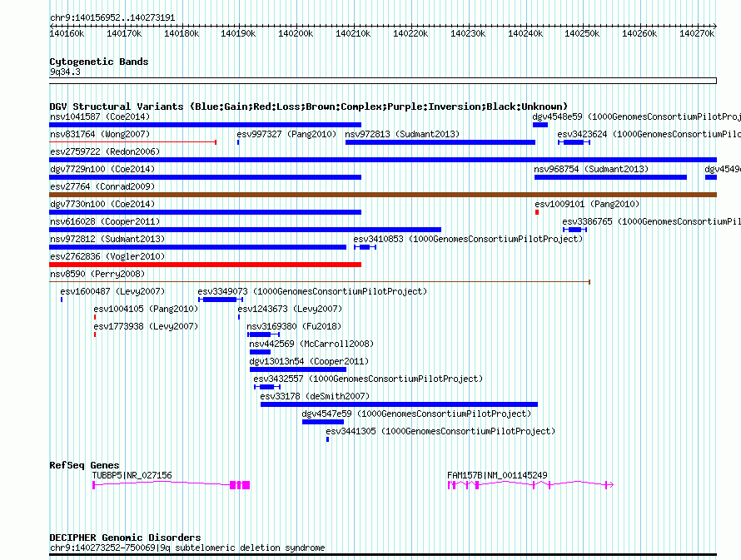This screenshot has width=741, height=560.
Task: Click the nsv968754 (Sudmant2013) label
Action: [591, 169]
